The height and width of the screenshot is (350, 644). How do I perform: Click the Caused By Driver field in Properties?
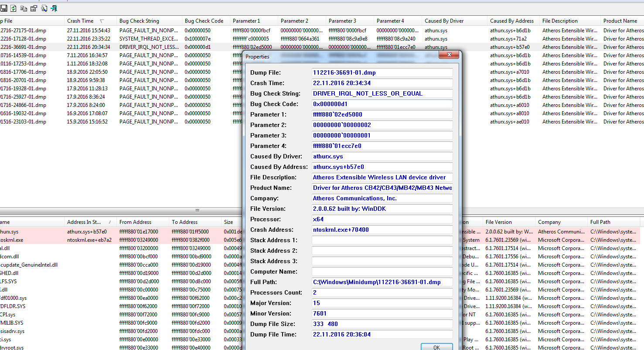pos(382,157)
